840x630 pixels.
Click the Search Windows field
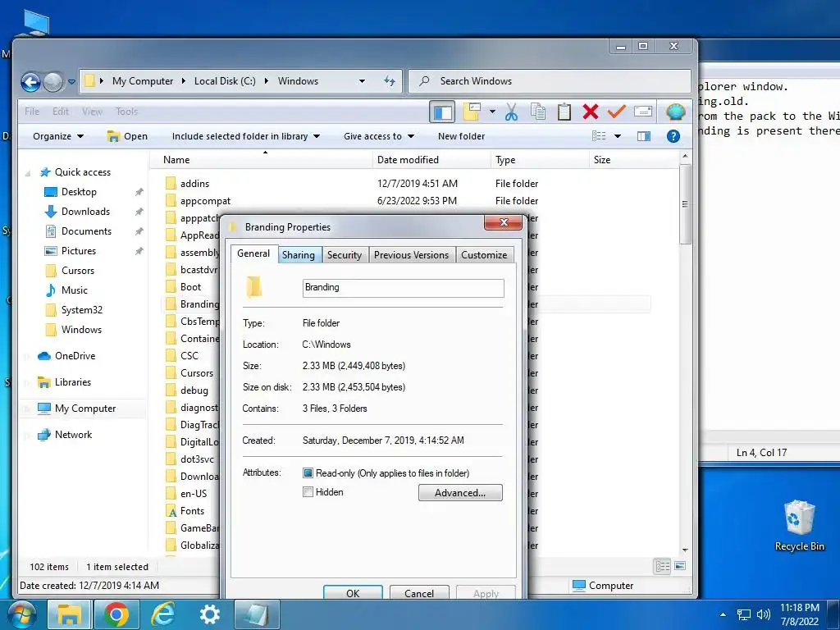pos(550,81)
